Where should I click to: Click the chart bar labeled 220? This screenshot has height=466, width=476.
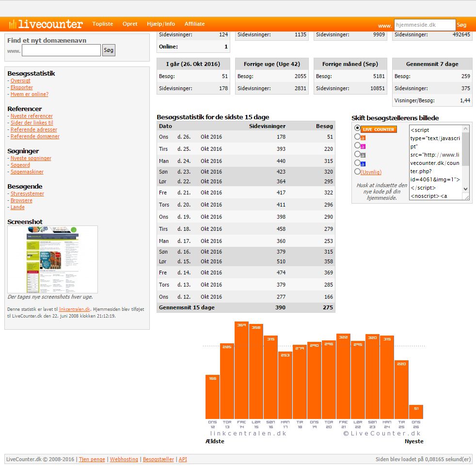(x=402, y=390)
